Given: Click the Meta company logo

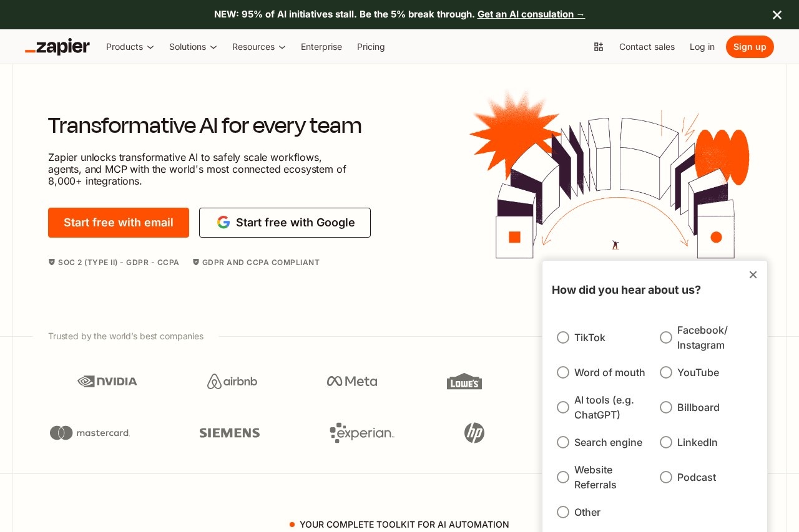Looking at the screenshot, I should point(351,381).
